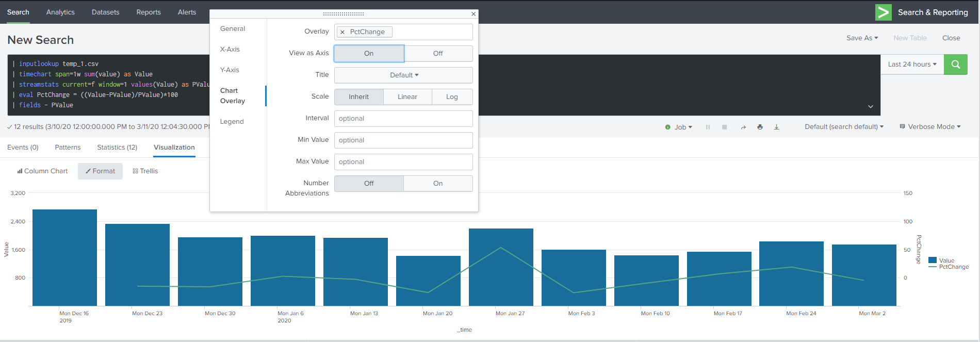Click in the Interval input field

(403, 119)
